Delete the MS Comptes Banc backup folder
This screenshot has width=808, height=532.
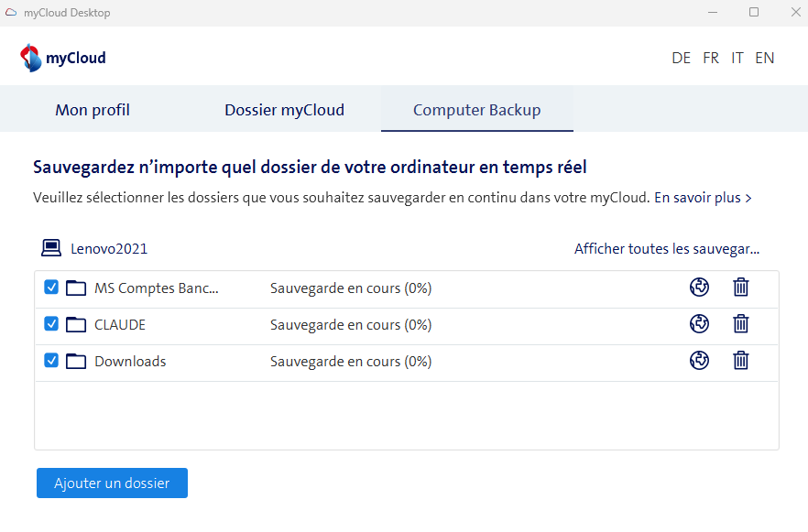741,288
